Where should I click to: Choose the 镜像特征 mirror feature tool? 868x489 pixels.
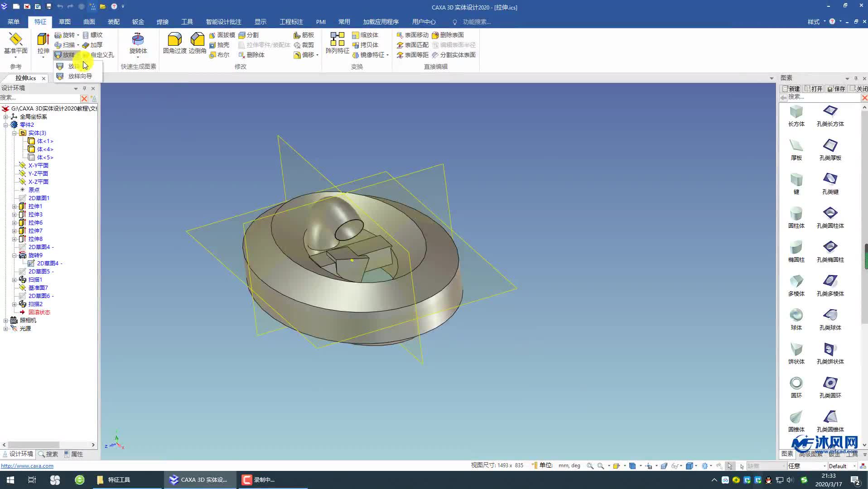point(368,55)
